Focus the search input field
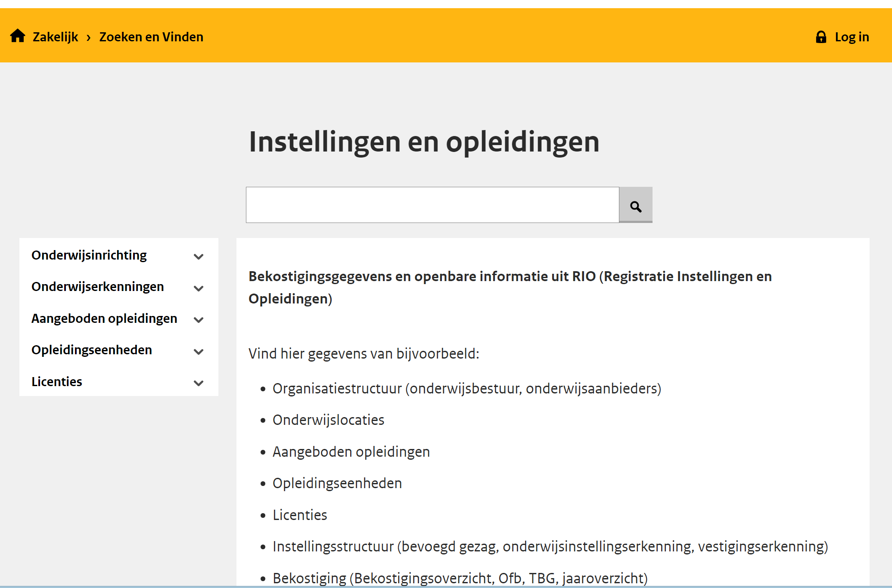892x588 pixels. [x=432, y=205]
